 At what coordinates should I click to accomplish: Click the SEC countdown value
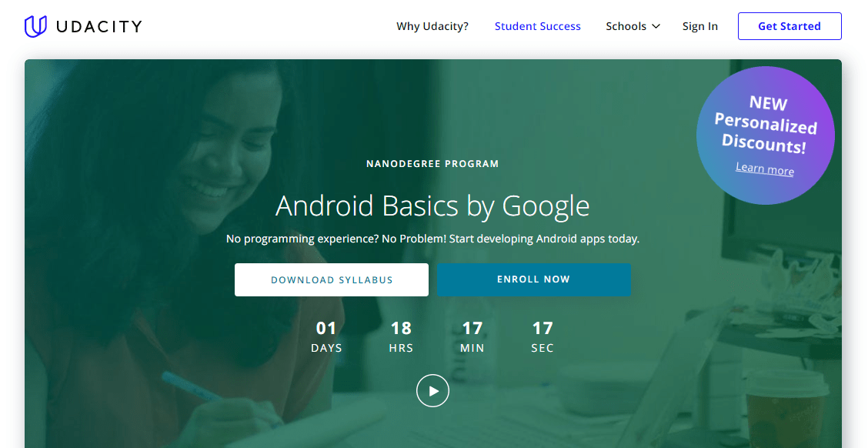[x=542, y=326]
